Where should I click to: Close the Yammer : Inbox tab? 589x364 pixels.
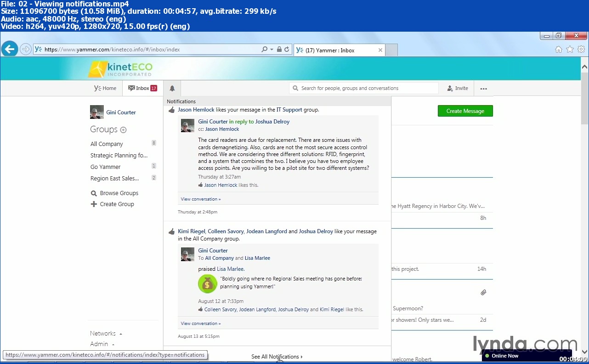[x=380, y=50]
